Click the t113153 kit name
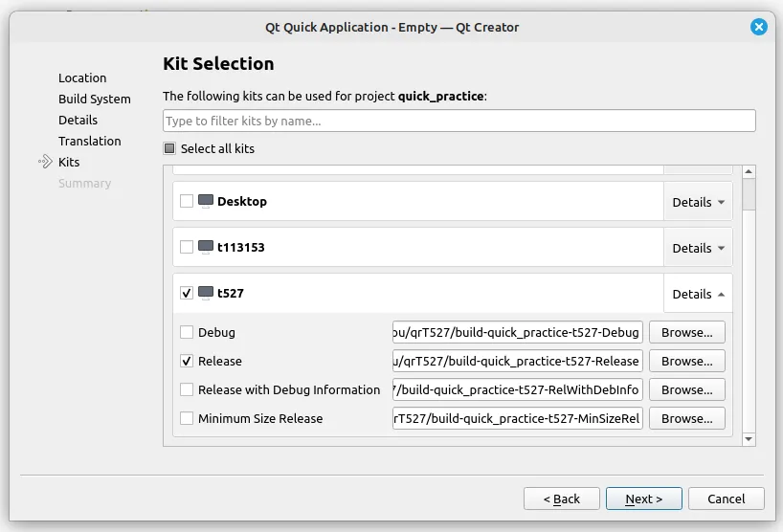 tap(240, 247)
